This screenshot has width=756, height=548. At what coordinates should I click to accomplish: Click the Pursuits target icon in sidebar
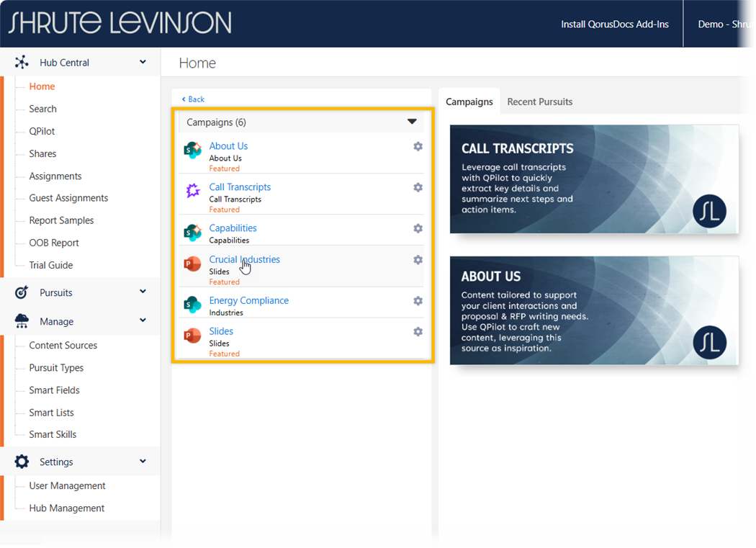point(22,292)
